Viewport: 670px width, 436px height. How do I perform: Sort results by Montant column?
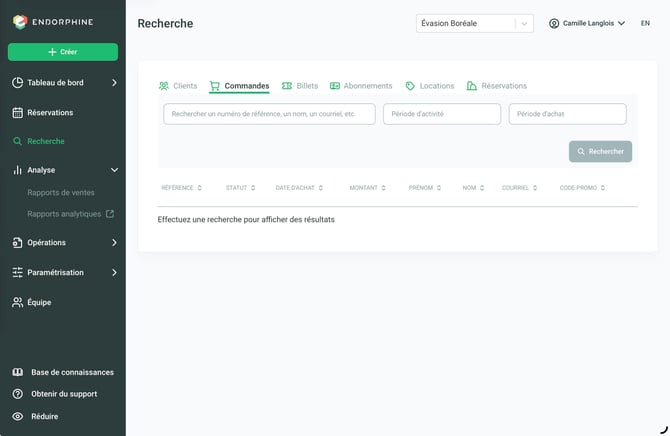coord(367,188)
